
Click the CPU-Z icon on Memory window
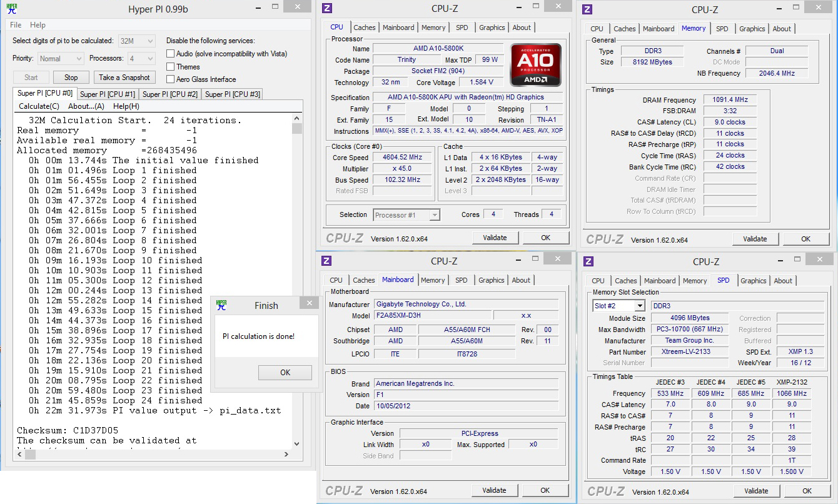click(587, 9)
